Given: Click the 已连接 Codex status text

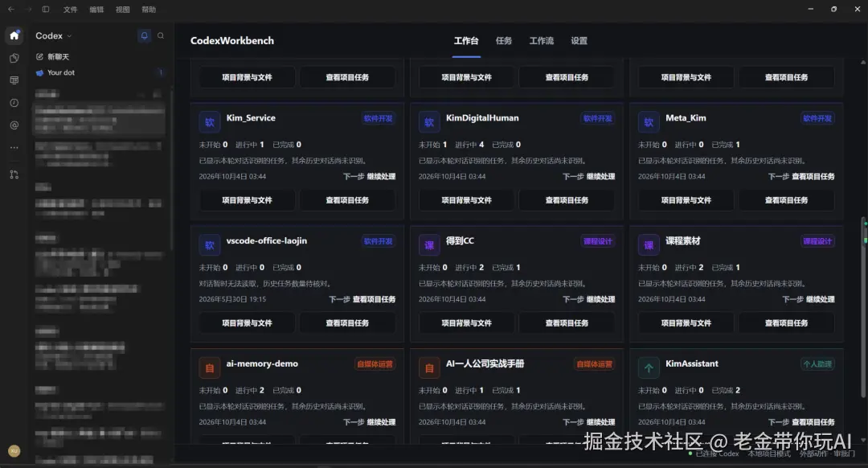Looking at the screenshot, I should 717,454.
